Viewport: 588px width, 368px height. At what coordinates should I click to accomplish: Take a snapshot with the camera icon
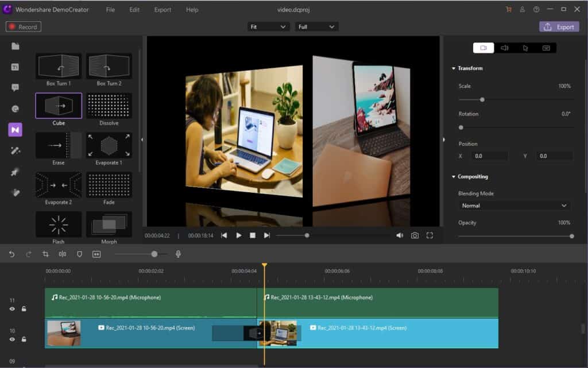(415, 235)
